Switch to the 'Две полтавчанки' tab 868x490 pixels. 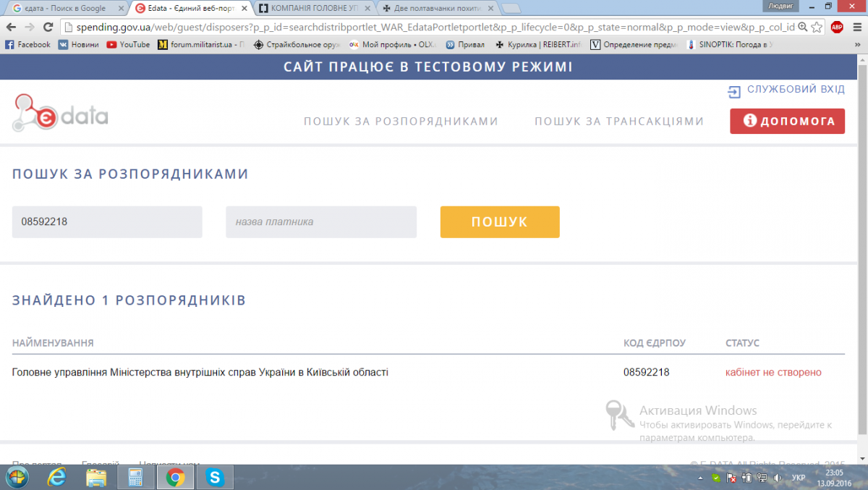(436, 8)
